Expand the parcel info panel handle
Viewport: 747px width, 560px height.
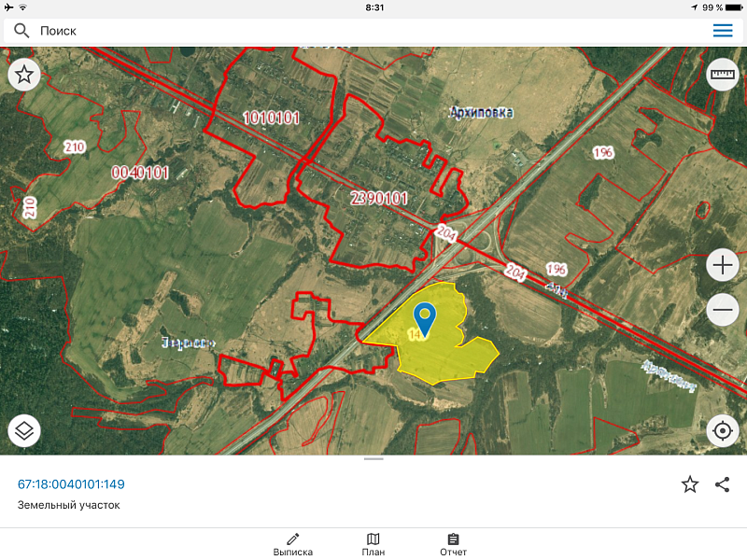pos(373,459)
